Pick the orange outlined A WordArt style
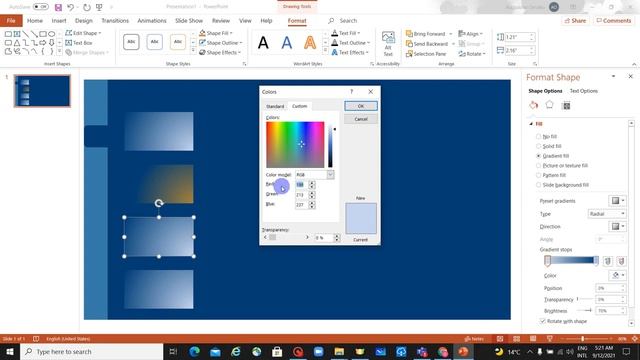 [310, 42]
